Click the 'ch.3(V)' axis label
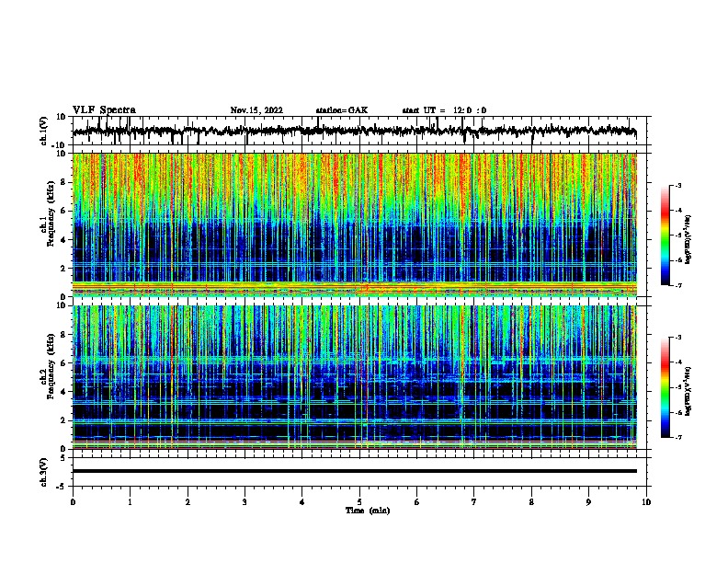Viewport: 728px width, 563px height. (44, 472)
